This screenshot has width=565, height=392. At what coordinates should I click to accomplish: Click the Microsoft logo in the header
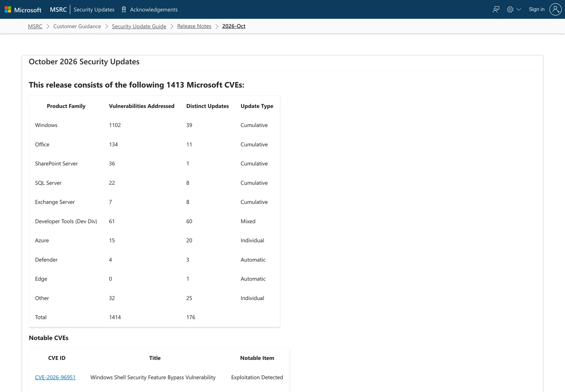[23, 10]
